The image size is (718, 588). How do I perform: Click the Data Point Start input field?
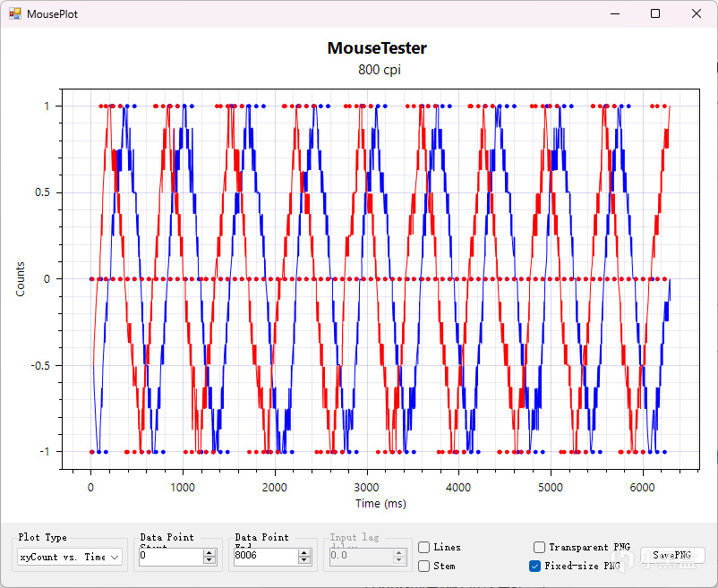pyautogui.click(x=171, y=556)
